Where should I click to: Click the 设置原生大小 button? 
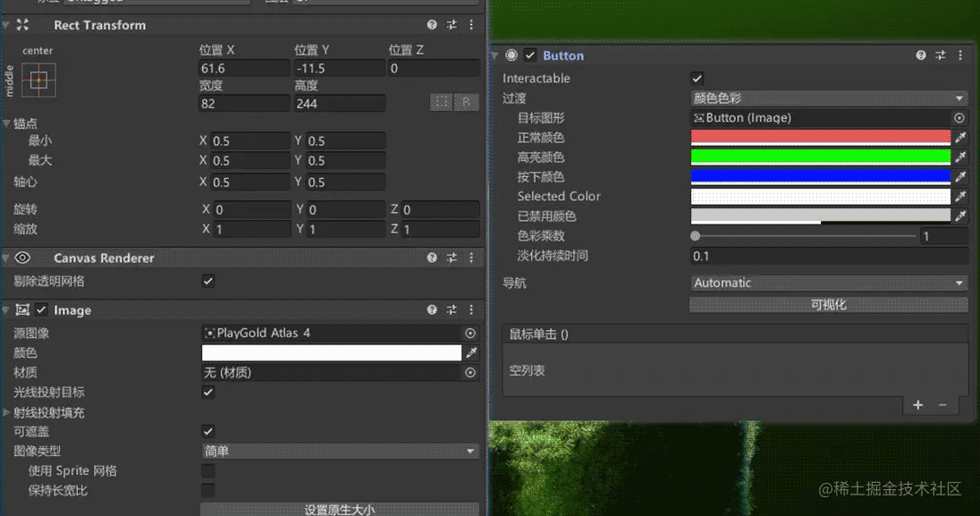tap(340, 509)
